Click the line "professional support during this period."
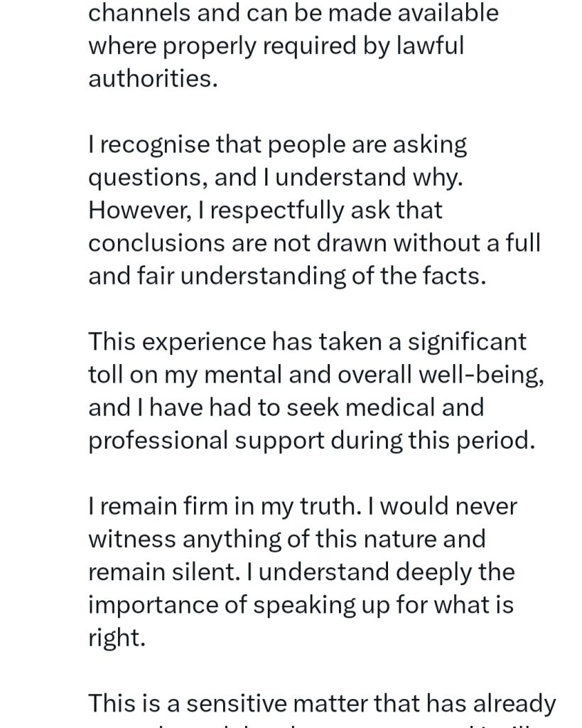Screen dimensions: 582x728 click(x=311, y=440)
